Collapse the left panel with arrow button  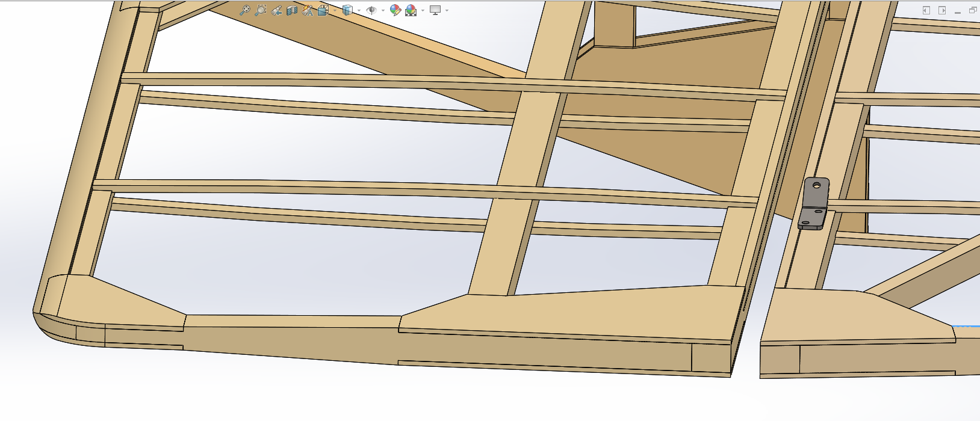coord(926,10)
